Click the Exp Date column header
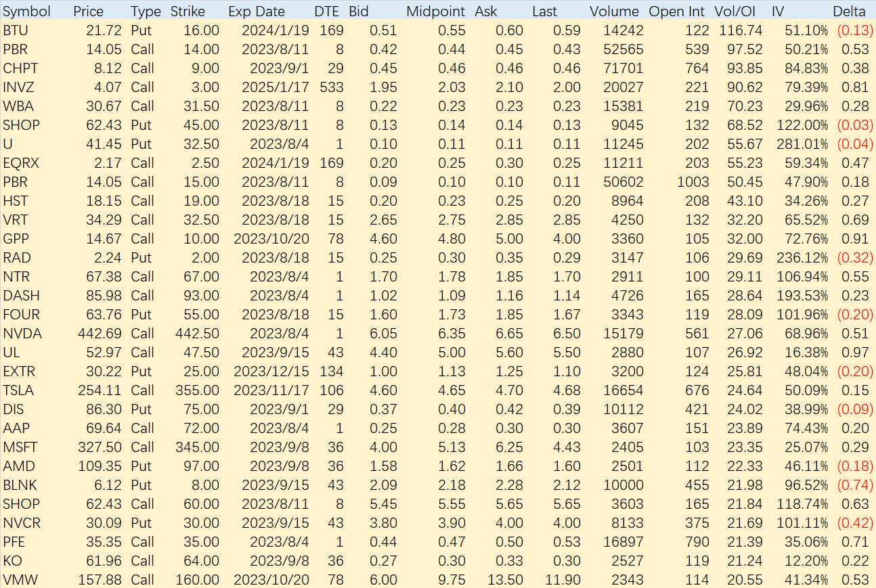Viewport: 876px width, 588px height. [x=257, y=12]
